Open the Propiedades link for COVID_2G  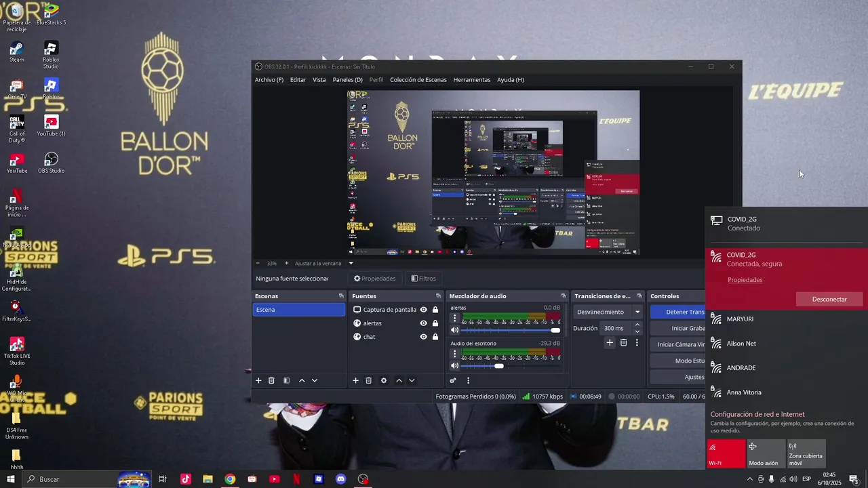coord(745,280)
